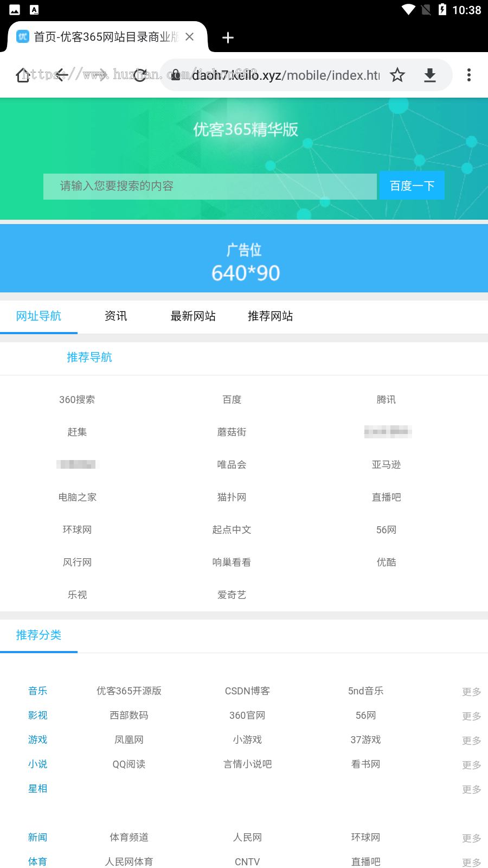Select the 推荐导航 section tab

click(x=89, y=358)
